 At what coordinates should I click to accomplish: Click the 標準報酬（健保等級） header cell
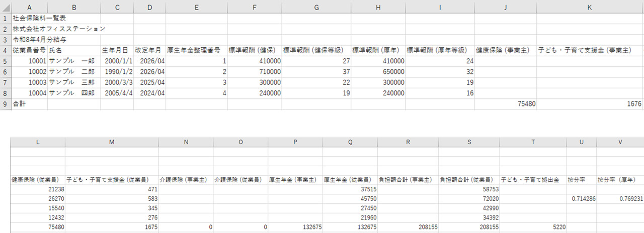[x=316, y=50]
